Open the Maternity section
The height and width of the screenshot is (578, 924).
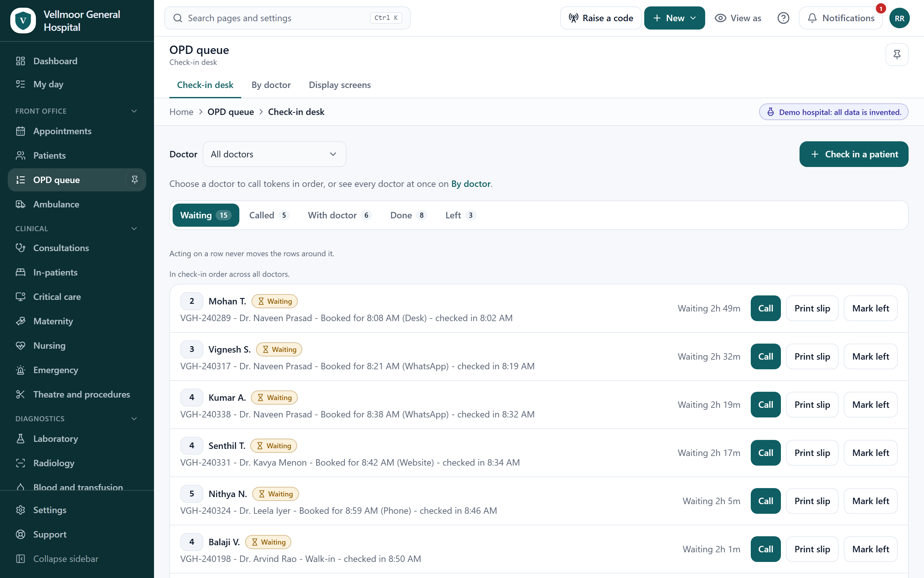point(77,321)
